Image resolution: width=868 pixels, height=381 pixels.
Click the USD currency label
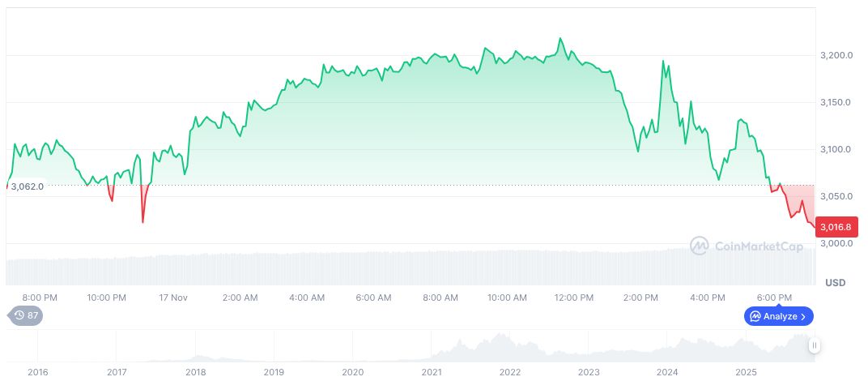(x=835, y=283)
